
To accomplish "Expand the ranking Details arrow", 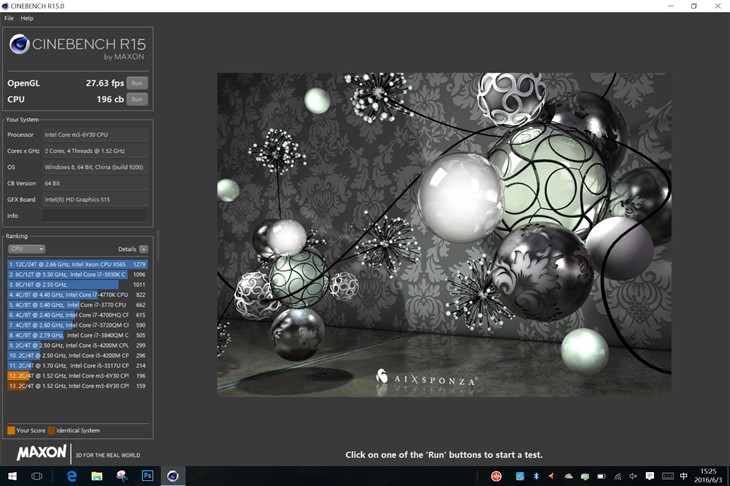I will (143, 249).
